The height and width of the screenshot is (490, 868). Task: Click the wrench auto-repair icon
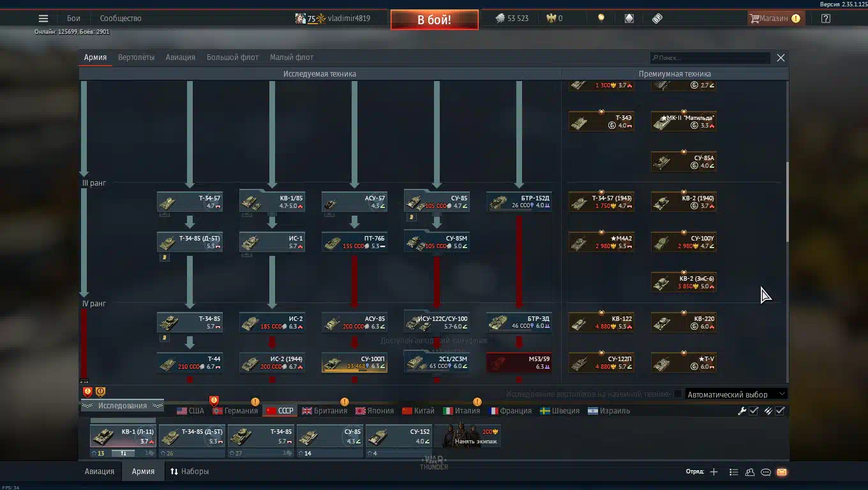pos(742,411)
